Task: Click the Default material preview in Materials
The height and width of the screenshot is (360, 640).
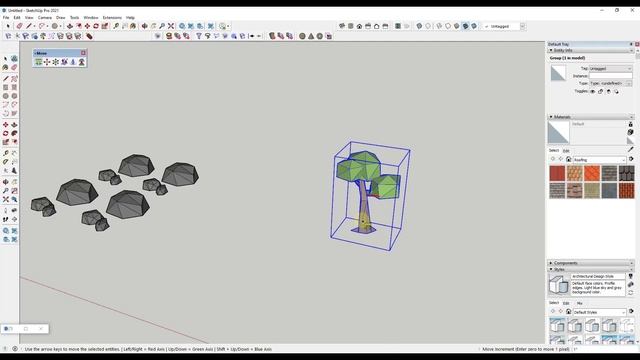Action: tap(558, 132)
